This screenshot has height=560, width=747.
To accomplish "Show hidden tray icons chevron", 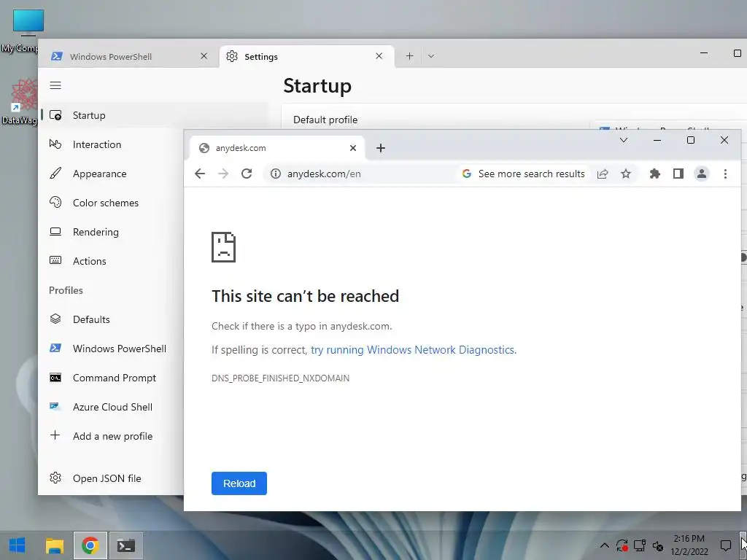I will [x=604, y=545].
